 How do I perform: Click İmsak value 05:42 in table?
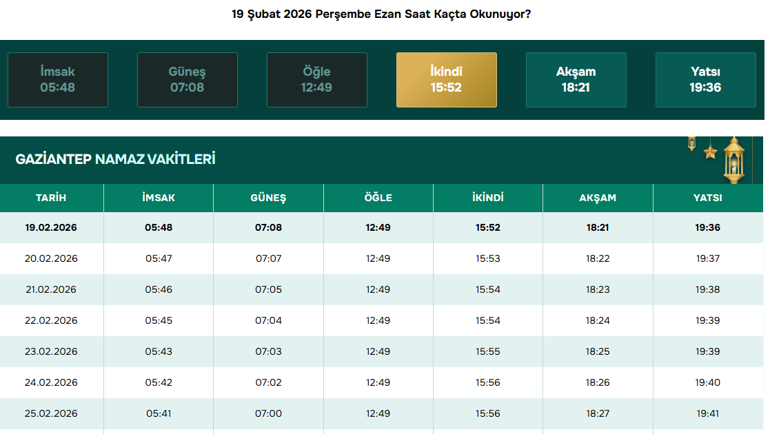159,382
